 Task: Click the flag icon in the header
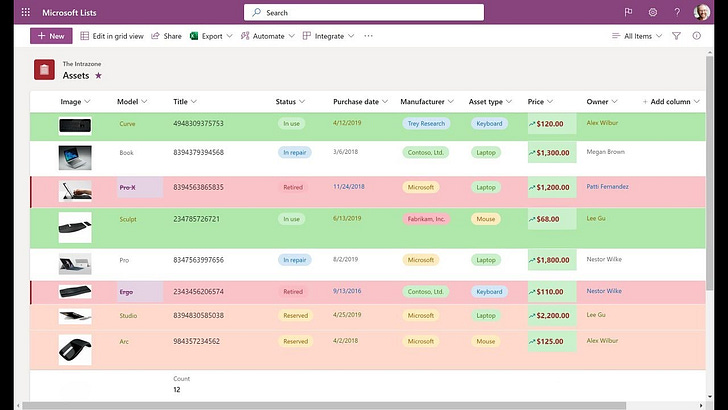click(x=628, y=13)
